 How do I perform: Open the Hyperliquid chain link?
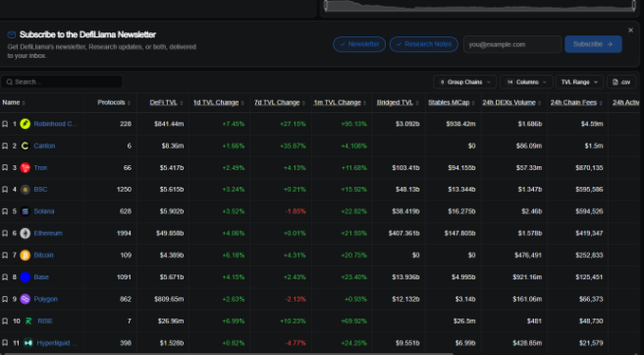tap(57, 343)
